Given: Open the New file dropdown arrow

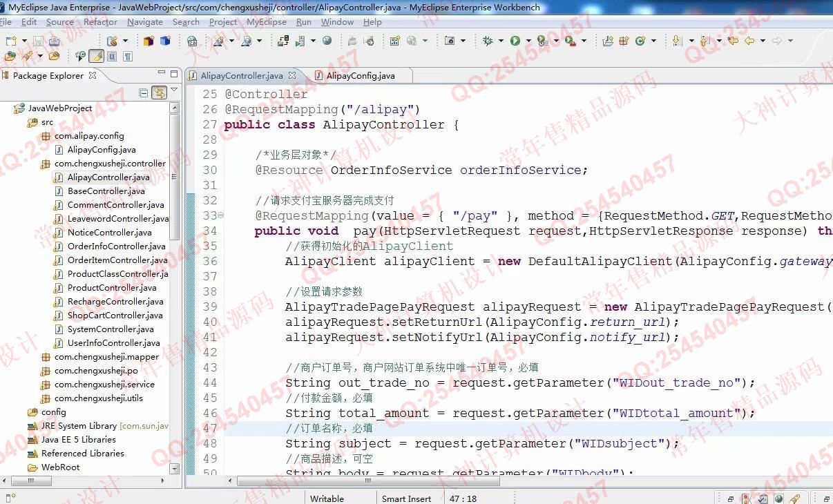Looking at the screenshot, I should point(24,41).
